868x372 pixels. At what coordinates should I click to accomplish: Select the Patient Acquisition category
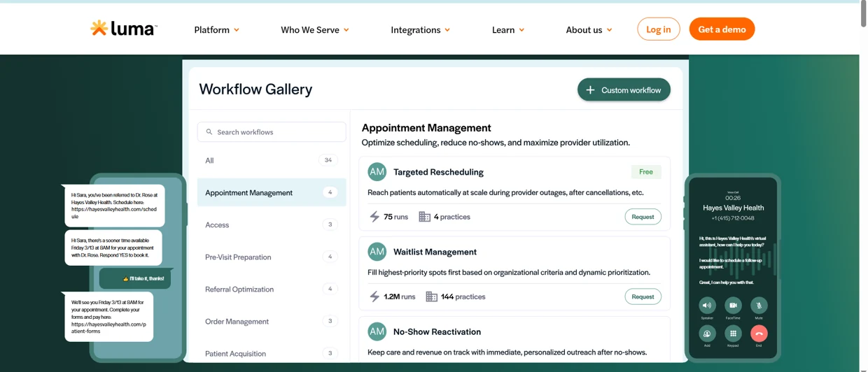[x=272, y=353]
